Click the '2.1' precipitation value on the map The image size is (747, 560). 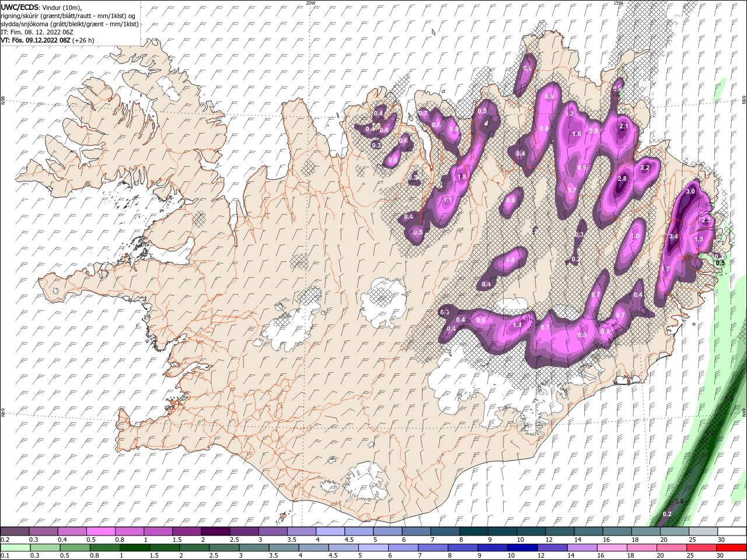(623, 126)
